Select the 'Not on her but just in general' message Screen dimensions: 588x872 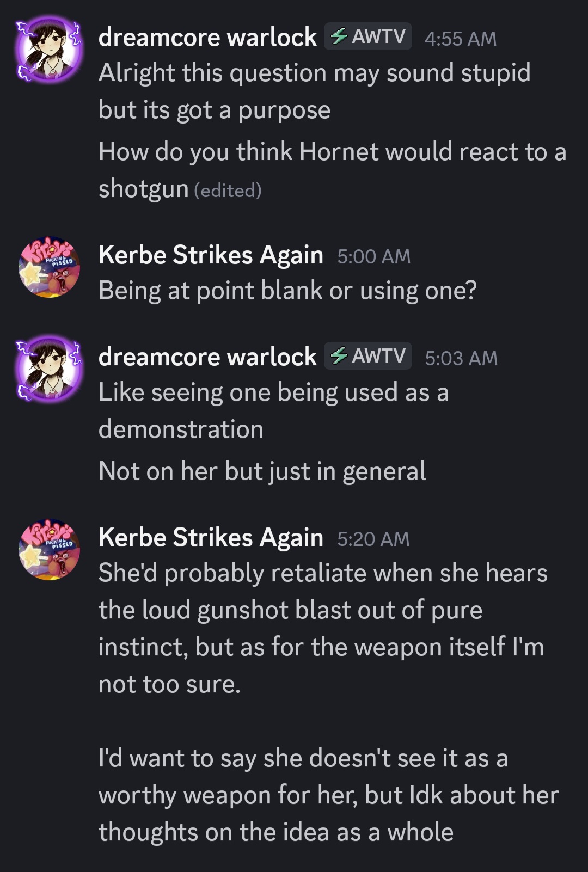[262, 471]
